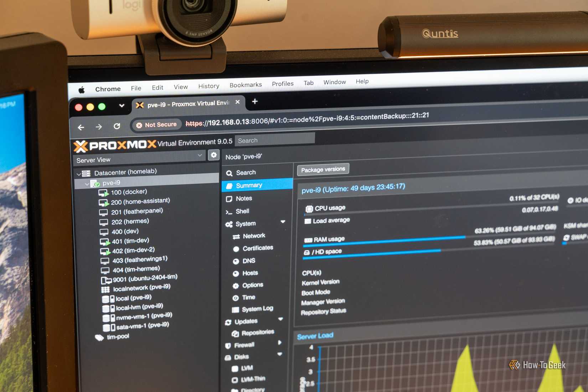The height and width of the screenshot is (392, 588).
Task: Open the Server View dropdown
Action: (139, 158)
